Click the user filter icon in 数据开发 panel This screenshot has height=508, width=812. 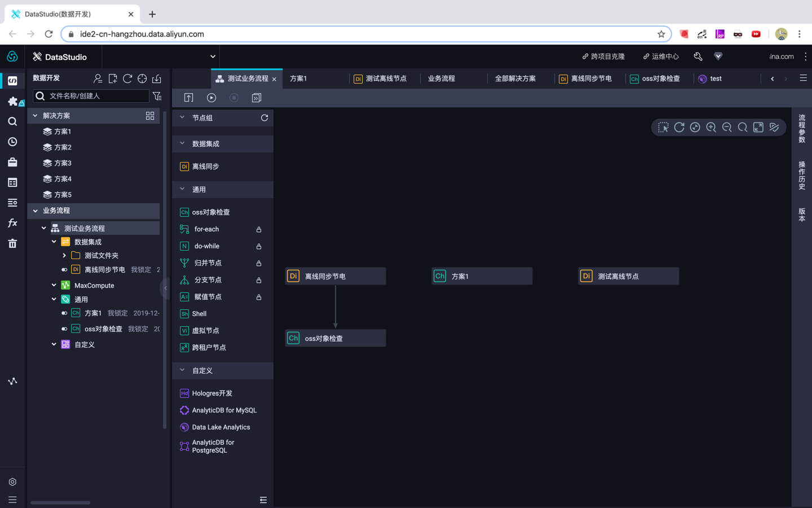[98, 78]
